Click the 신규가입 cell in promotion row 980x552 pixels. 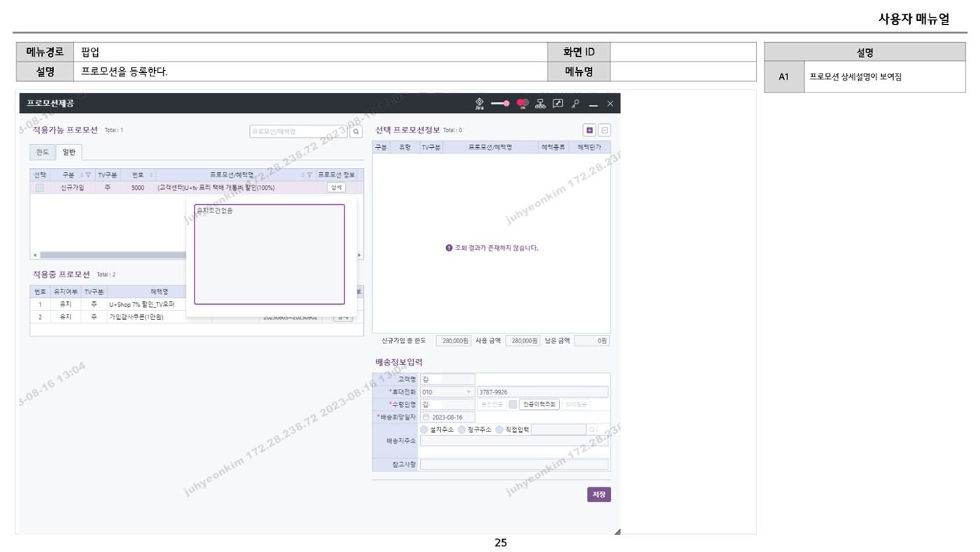(73, 188)
